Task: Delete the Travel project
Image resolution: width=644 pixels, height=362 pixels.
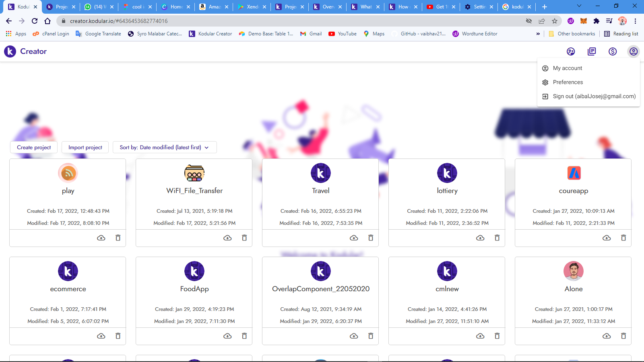Action: click(371, 238)
